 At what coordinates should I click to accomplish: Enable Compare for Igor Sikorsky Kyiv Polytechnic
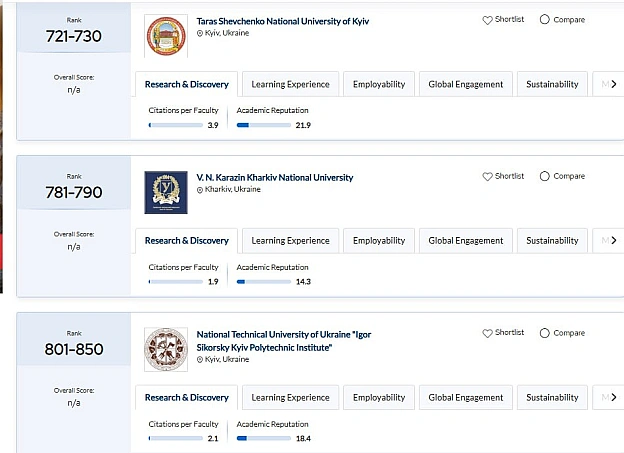point(545,333)
